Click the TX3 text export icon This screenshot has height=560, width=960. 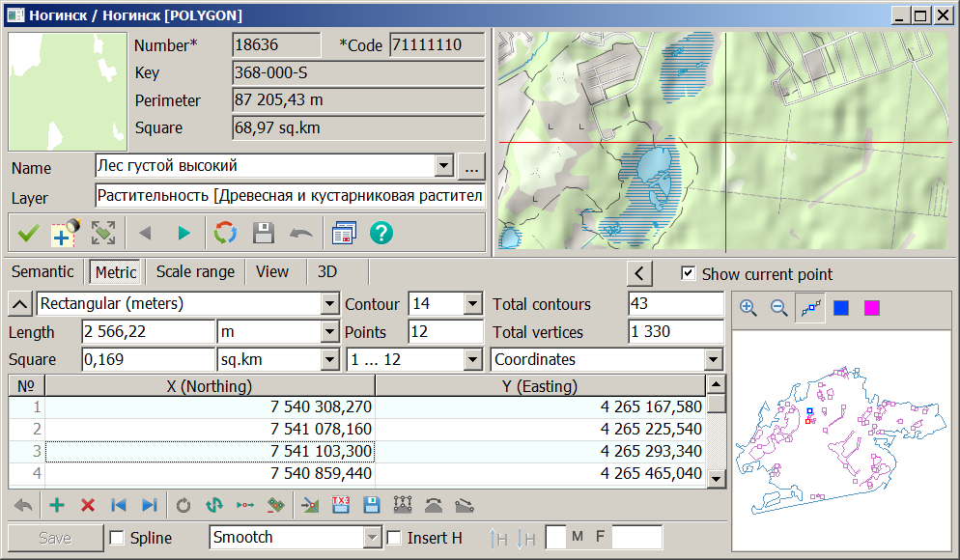coord(340,505)
